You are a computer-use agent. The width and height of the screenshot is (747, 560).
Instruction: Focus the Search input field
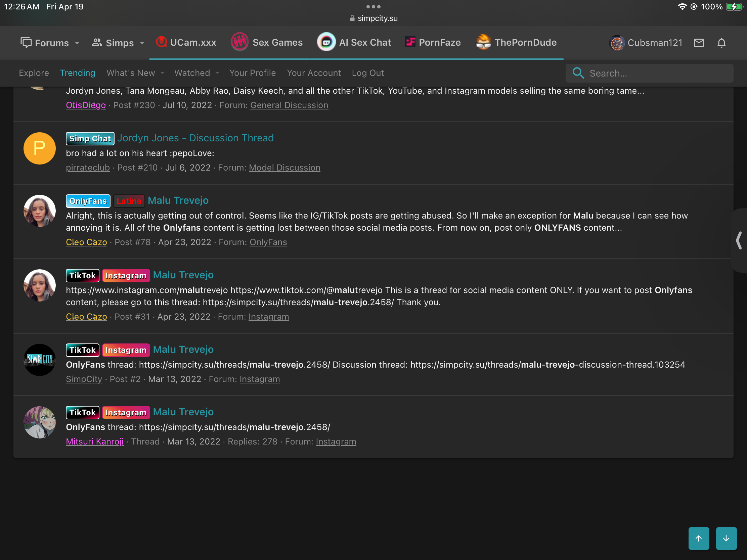point(659,73)
